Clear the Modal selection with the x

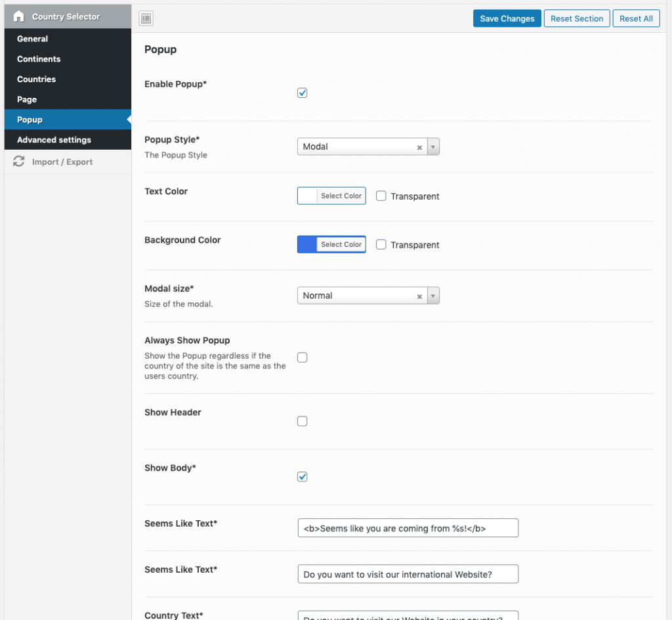point(419,146)
